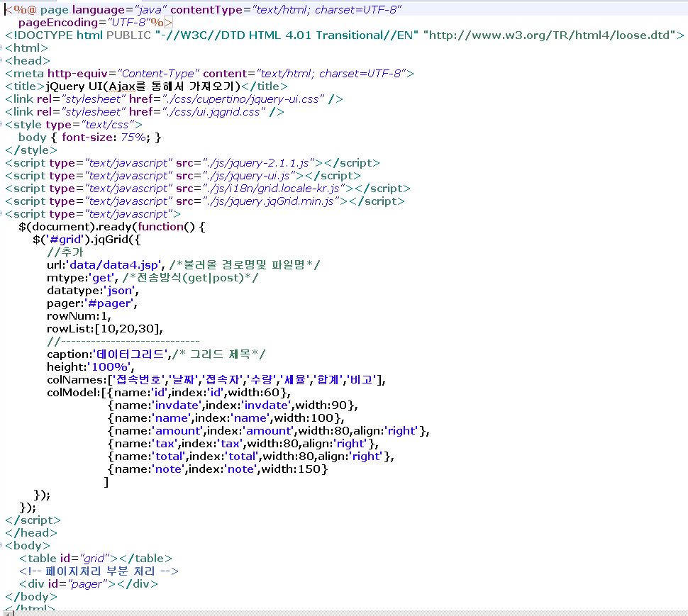This screenshot has width=688, height=616.
Task: Click the name:'amount' colModel entry
Action: coord(269,430)
